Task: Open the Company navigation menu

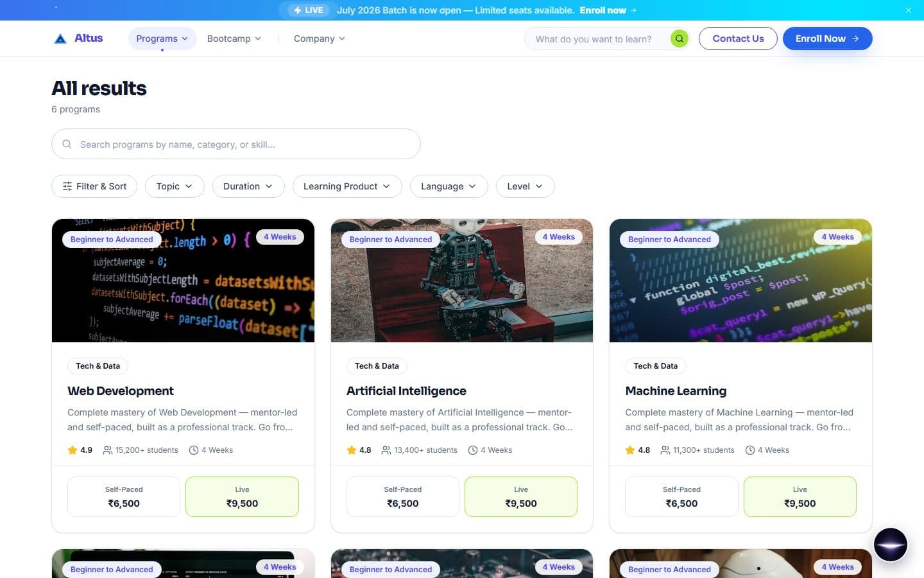Action: (x=320, y=39)
